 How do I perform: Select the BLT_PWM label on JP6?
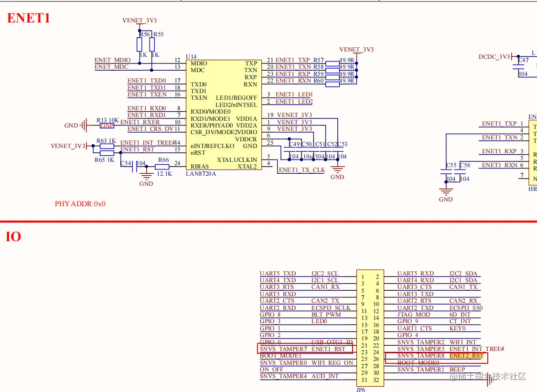[x=326, y=315]
